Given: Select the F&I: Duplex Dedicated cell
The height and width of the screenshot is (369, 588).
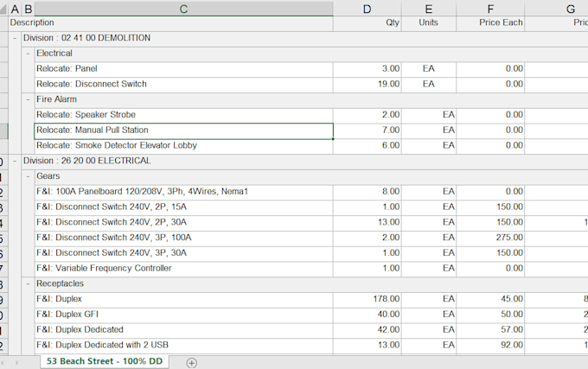Looking at the screenshot, I should [x=183, y=329].
